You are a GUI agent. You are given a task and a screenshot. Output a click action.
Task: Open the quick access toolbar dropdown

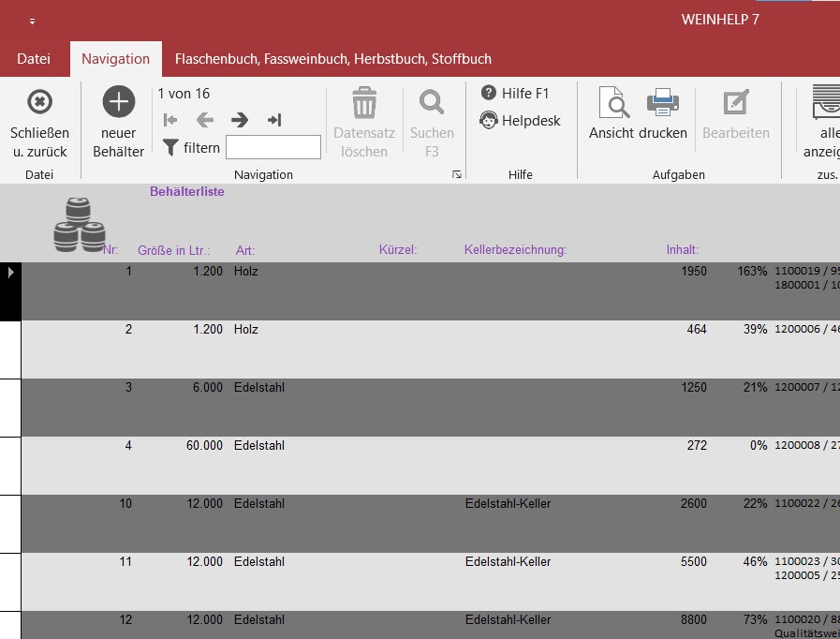(x=33, y=21)
